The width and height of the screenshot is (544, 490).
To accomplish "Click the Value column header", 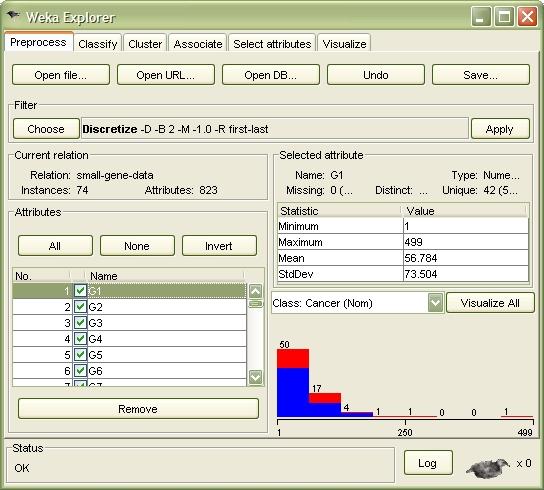I will pyautogui.click(x=465, y=211).
